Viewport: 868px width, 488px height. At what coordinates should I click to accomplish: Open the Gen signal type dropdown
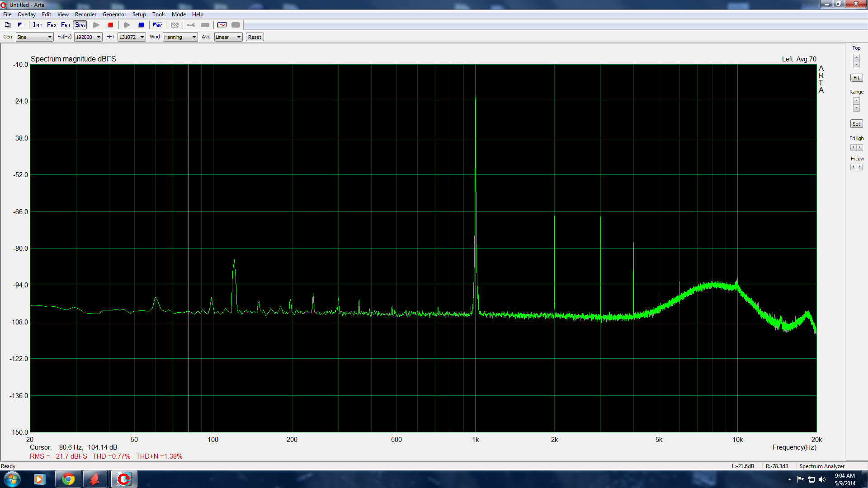click(x=35, y=37)
